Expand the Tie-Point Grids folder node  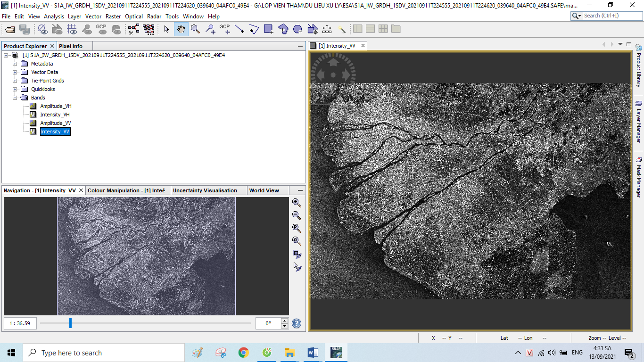click(15, 81)
